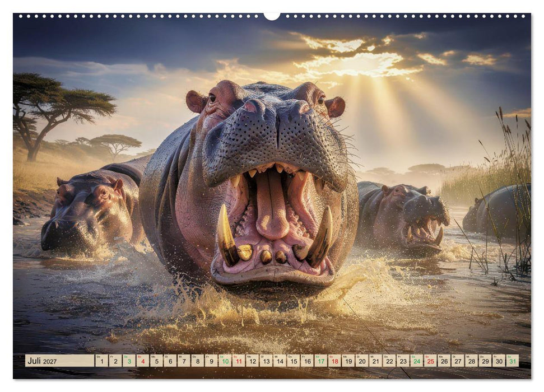Pick the green Saturday date 3

(x=129, y=361)
